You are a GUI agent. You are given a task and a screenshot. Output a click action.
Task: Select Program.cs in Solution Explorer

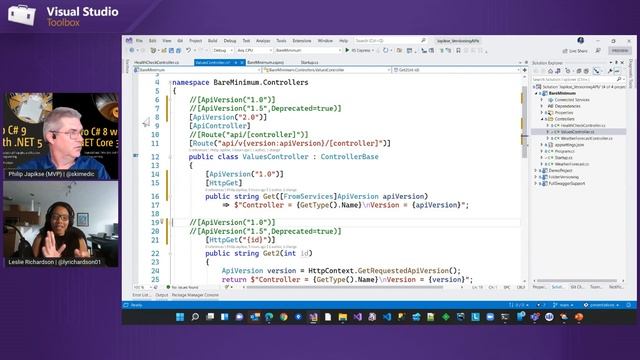(564, 151)
